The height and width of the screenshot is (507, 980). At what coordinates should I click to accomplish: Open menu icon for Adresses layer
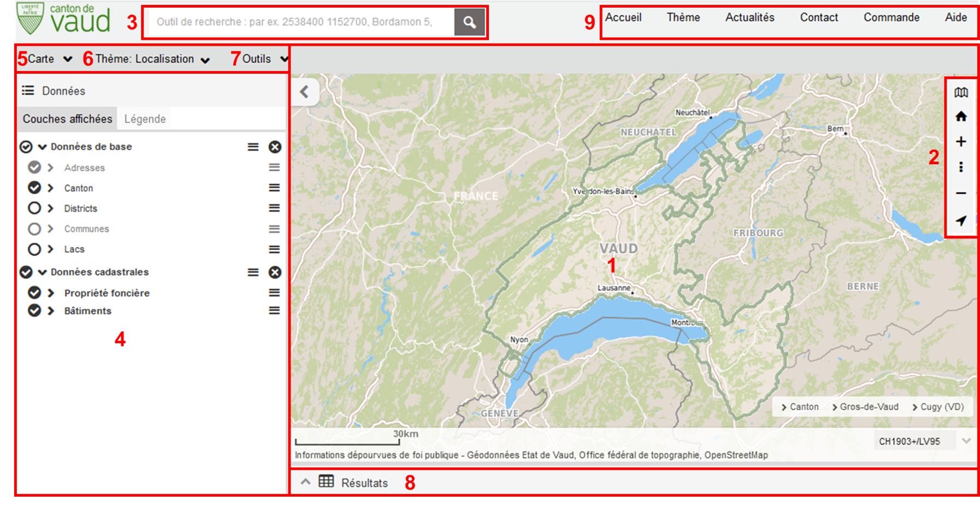274,168
